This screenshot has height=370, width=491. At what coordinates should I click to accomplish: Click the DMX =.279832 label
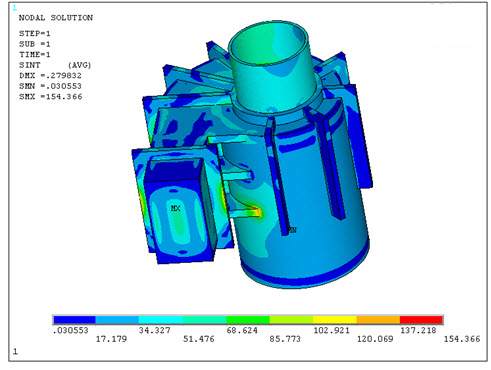50,76
